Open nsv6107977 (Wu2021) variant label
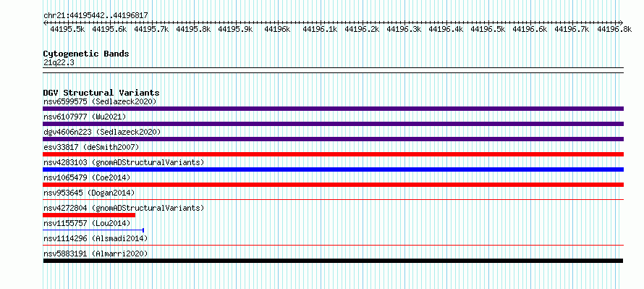Image resolution: width=644 pixels, height=289 pixels. pos(85,117)
